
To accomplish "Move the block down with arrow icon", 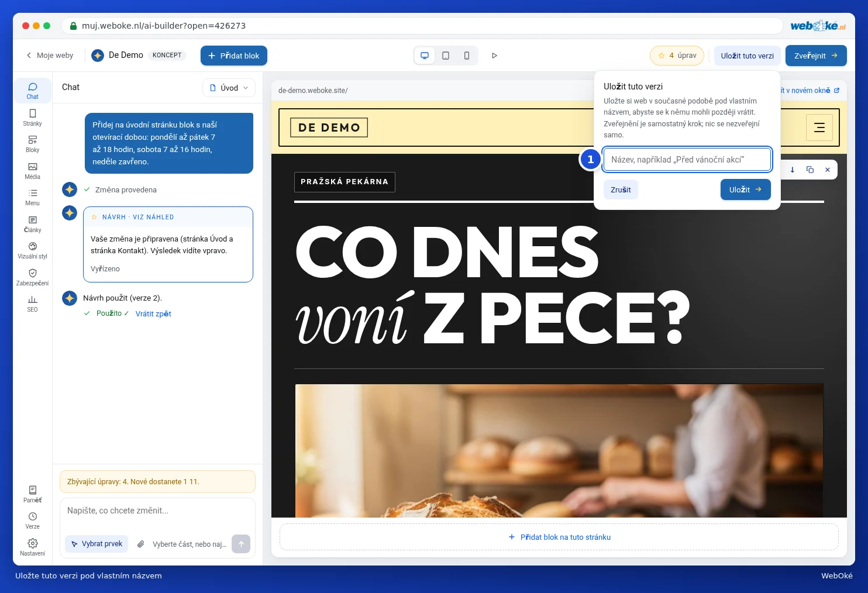I will [793, 170].
